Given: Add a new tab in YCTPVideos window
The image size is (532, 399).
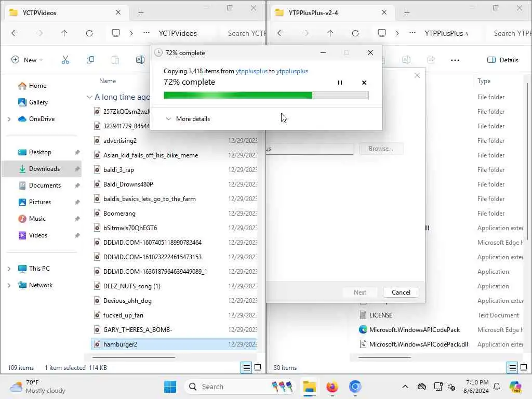Looking at the screenshot, I should (141, 13).
